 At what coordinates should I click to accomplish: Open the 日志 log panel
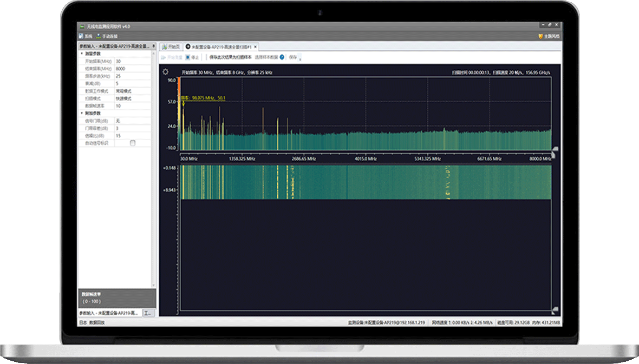(83, 322)
